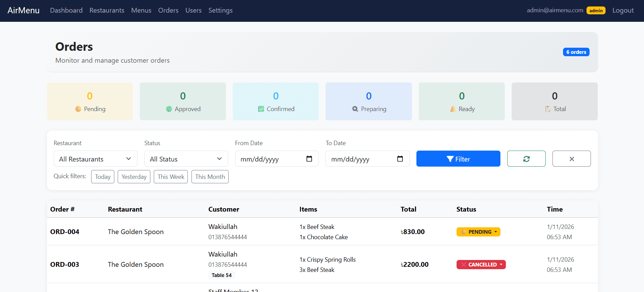This screenshot has width=644, height=292.
Task: Click the Approved green circle card
Action: [x=183, y=102]
